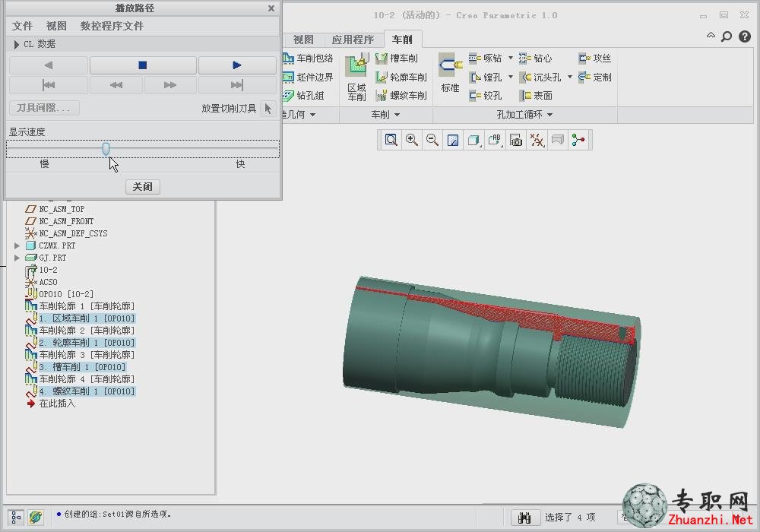Click the play backward button
Screen dimensions: 760x532
click(x=49, y=65)
